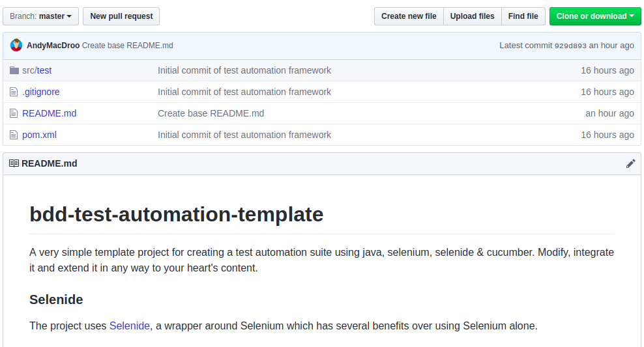
Task: Click AndyMacDroo's avatar image
Action: (16, 46)
